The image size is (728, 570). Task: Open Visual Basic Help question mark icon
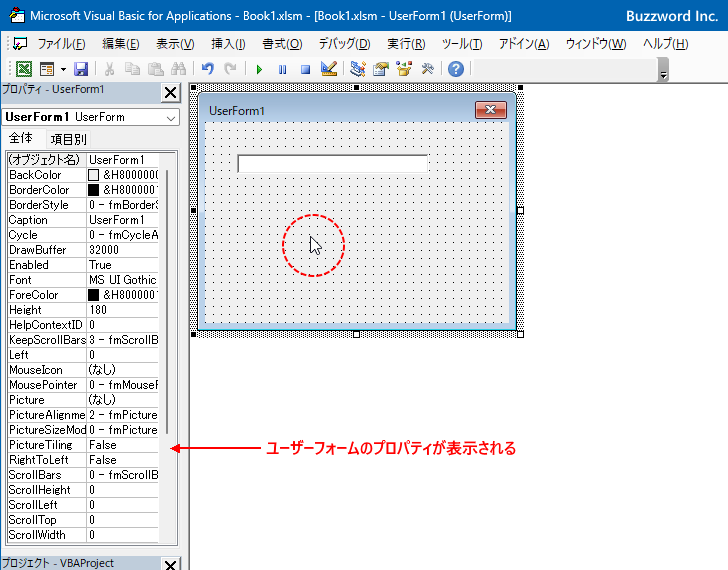[x=456, y=69]
